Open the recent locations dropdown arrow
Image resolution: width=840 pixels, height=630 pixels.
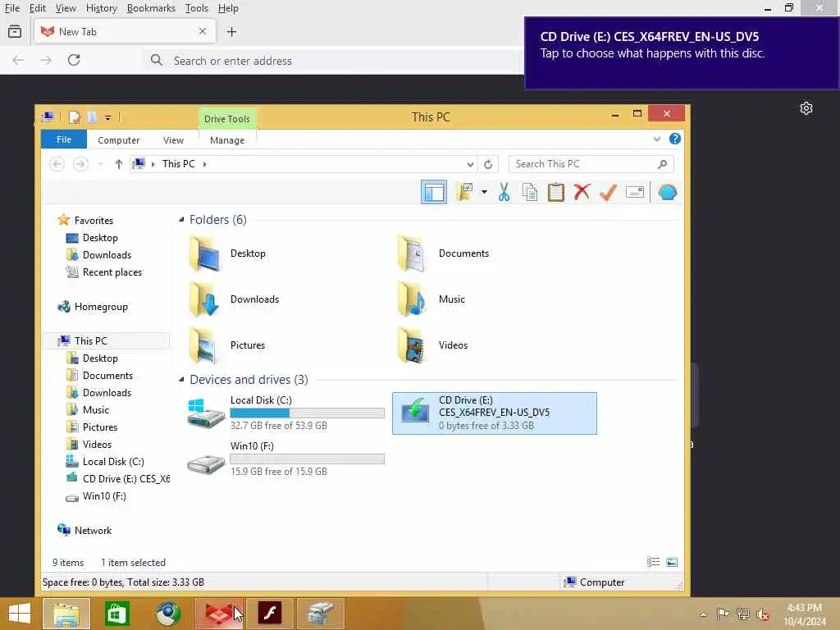(x=100, y=164)
